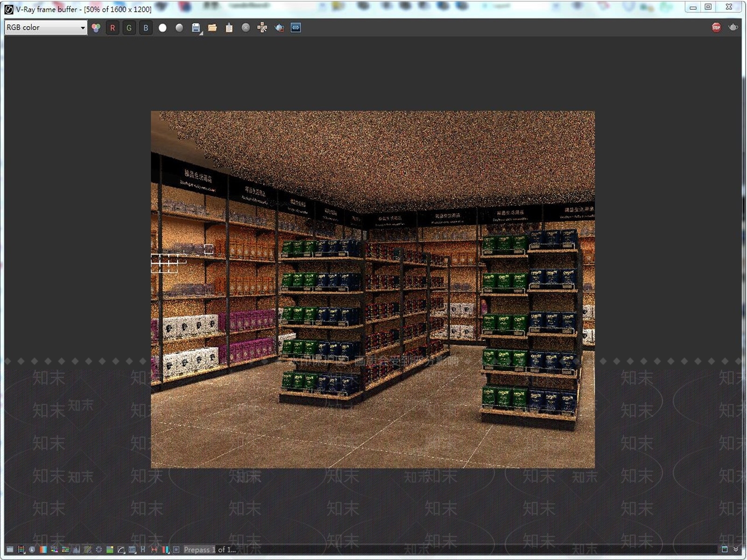
Task: Switch to RGB channels view icon
Action: (x=96, y=28)
